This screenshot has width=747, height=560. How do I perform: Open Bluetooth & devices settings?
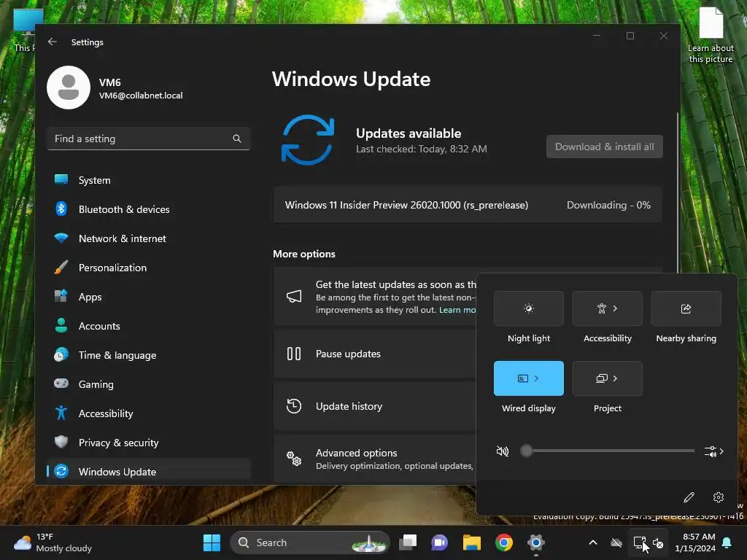149,209
